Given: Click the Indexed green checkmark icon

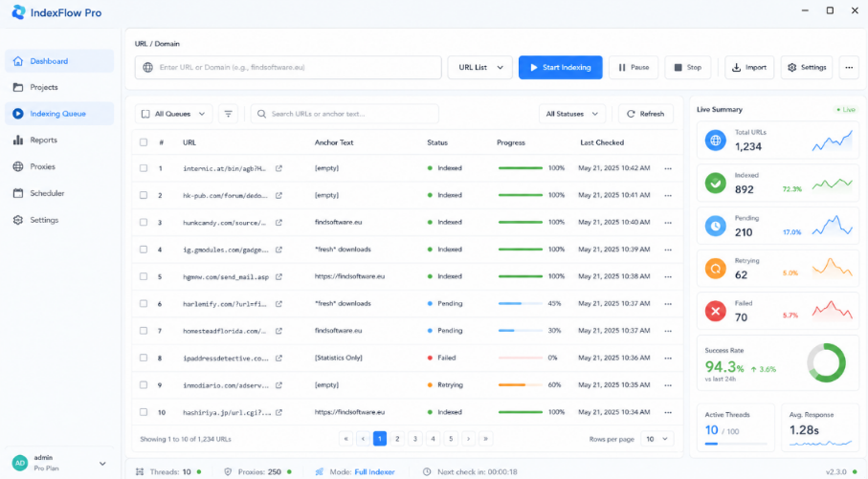Looking at the screenshot, I should (x=715, y=183).
